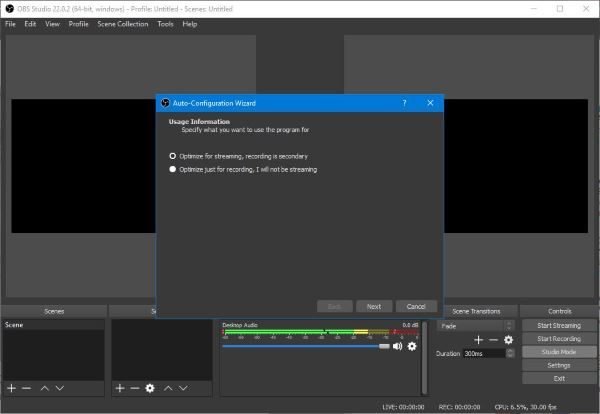Remove the selected source with the minus icon
The image size is (600, 414).
(x=135, y=388)
